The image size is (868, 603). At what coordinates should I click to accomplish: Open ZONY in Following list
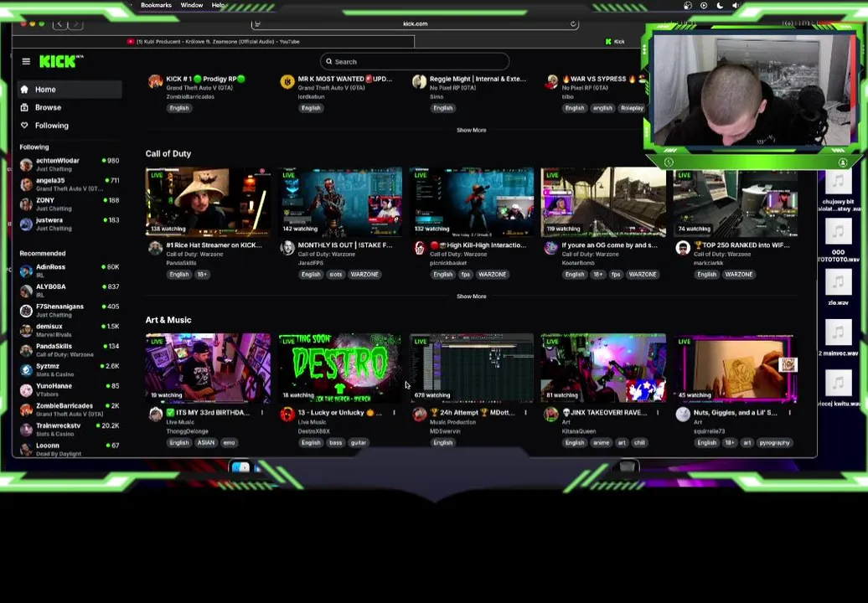pos(70,204)
